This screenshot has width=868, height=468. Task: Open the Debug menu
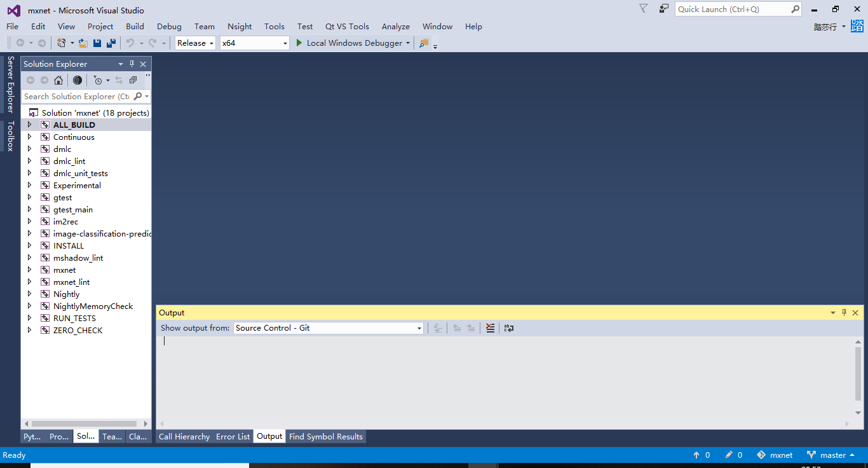click(x=169, y=26)
